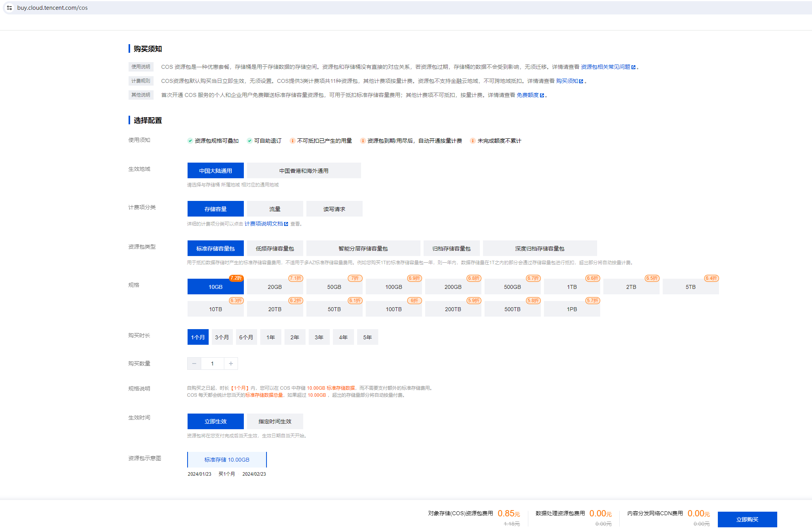Select the 1PB specification option
The image size is (812, 532).
[572, 309]
